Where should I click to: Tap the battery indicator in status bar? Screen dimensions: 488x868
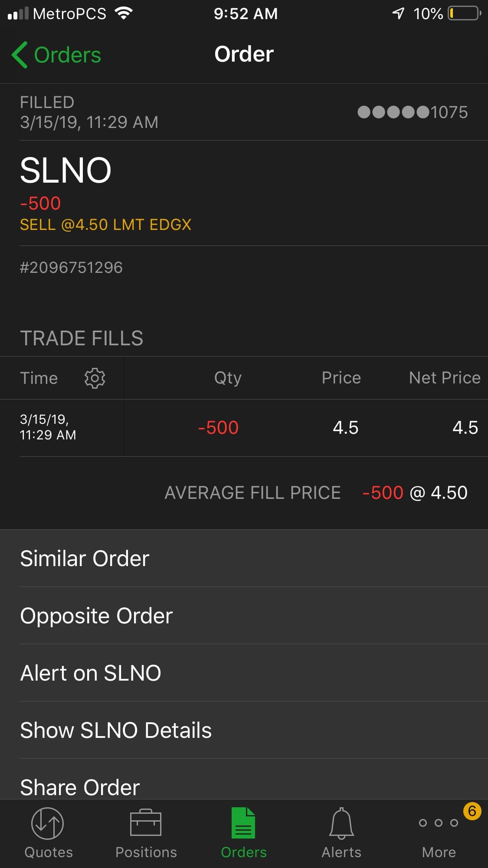[464, 13]
